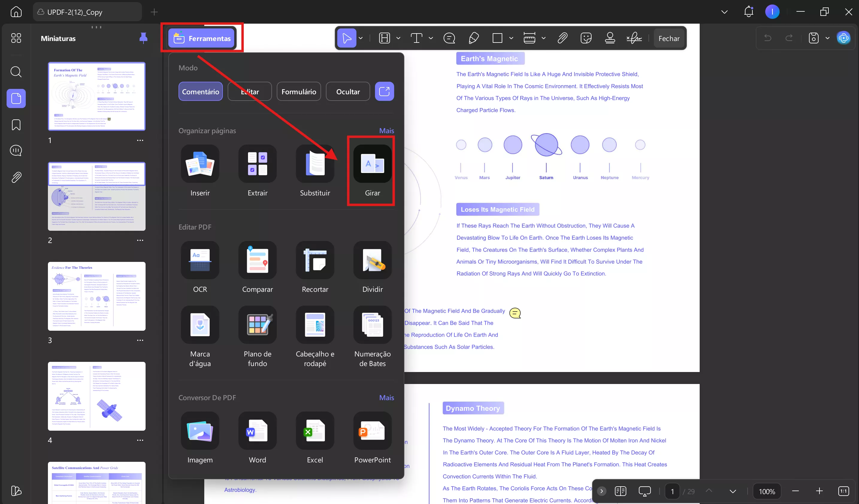The image size is (859, 504).
Task: Switch to Comentário mode
Action: [200, 92]
